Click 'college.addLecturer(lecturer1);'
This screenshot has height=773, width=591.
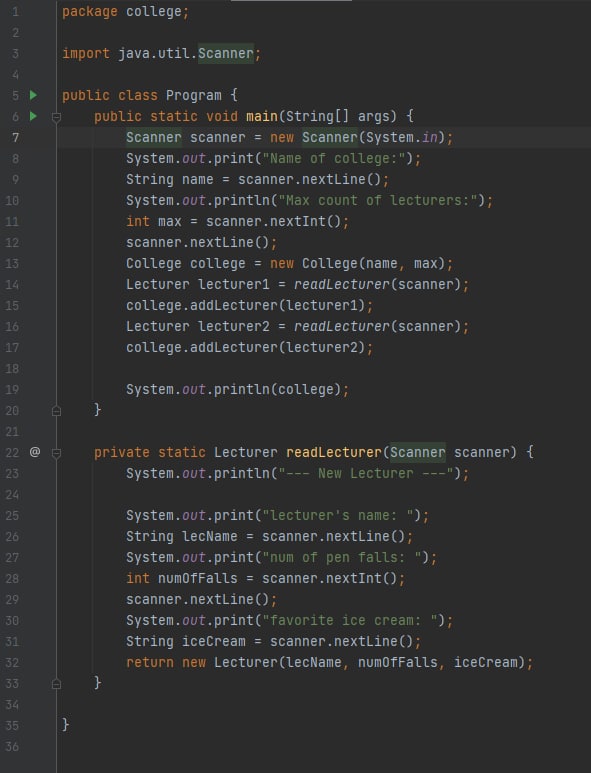pyautogui.click(x=249, y=306)
